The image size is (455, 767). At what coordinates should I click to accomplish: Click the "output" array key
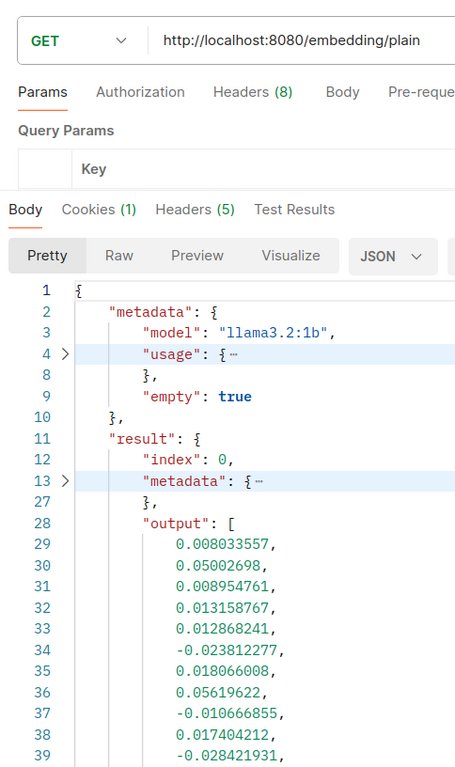(176, 523)
